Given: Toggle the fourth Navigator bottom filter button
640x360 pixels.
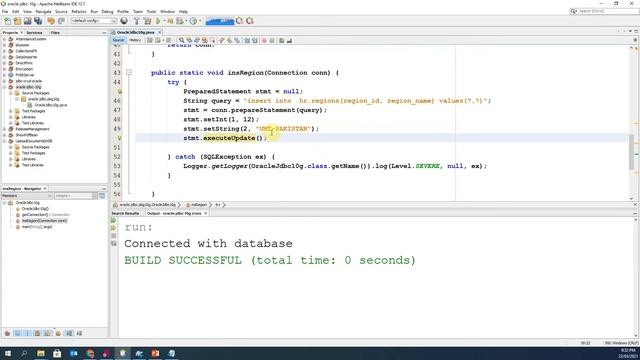Looking at the screenshot, I should click(38, 333).
